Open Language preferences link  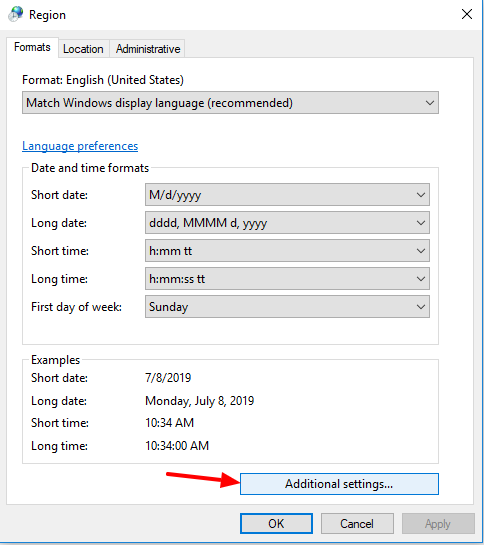80,146
